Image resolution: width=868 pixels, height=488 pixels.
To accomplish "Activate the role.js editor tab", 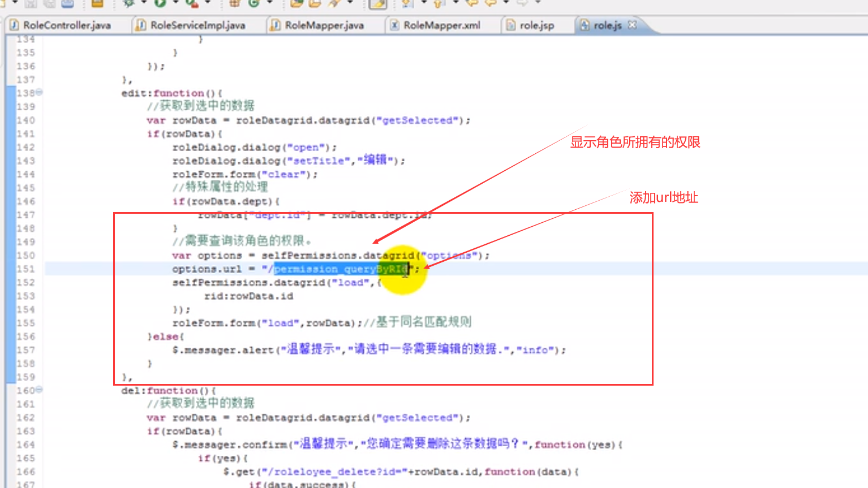I will tap(607, 25).
